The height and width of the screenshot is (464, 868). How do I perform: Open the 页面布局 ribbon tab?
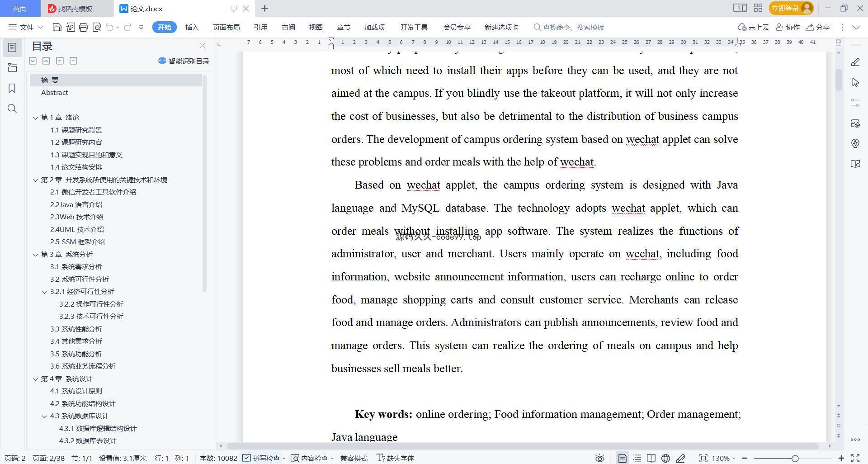[x=226, y=27]
